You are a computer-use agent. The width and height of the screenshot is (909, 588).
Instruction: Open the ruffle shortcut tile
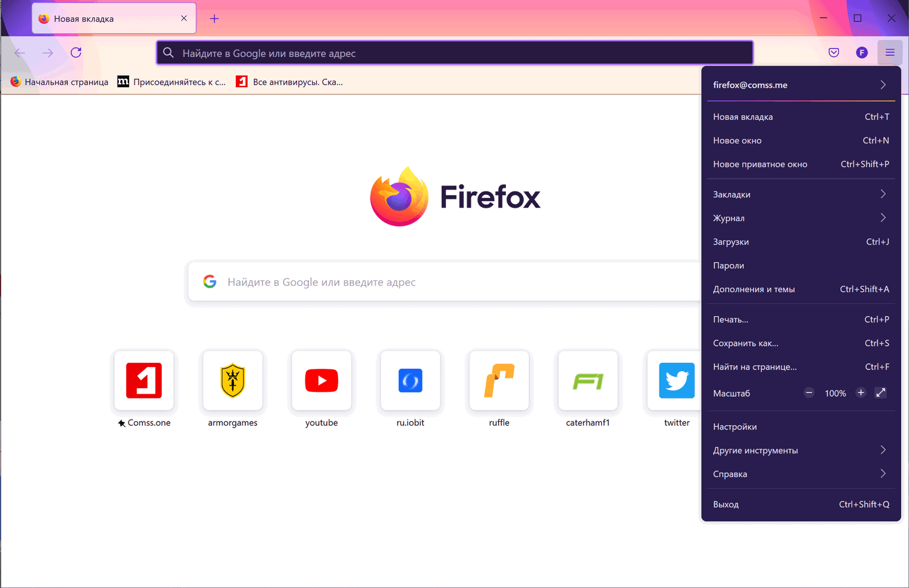[499, 381]
